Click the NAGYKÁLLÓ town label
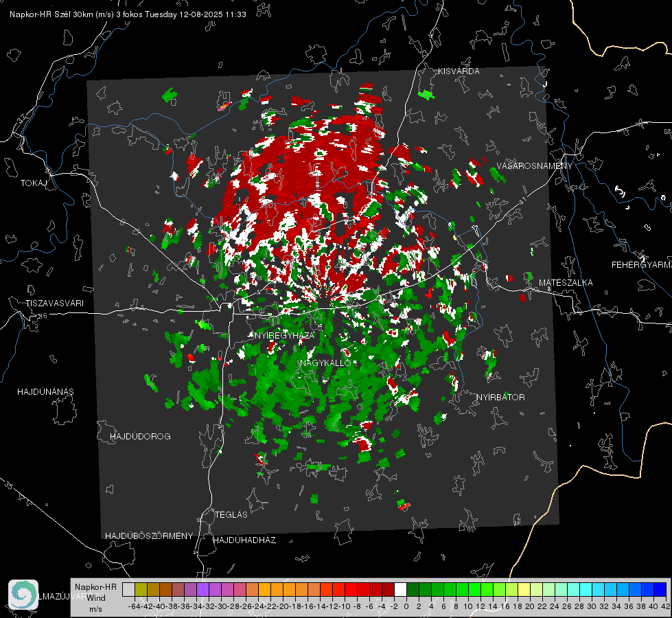Screen dimensions: 672x618 (x=326, y=363)
